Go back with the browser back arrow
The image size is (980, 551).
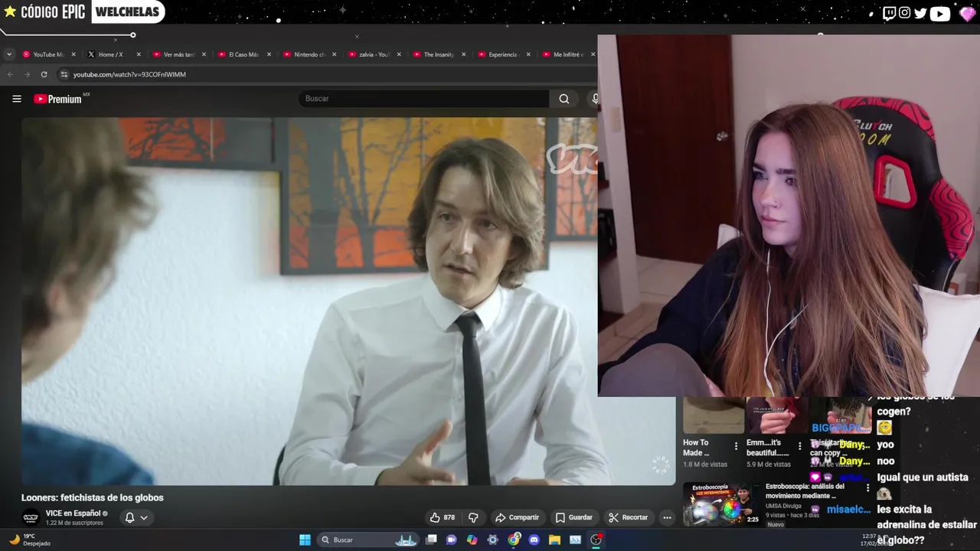click(x=10, y=74)
